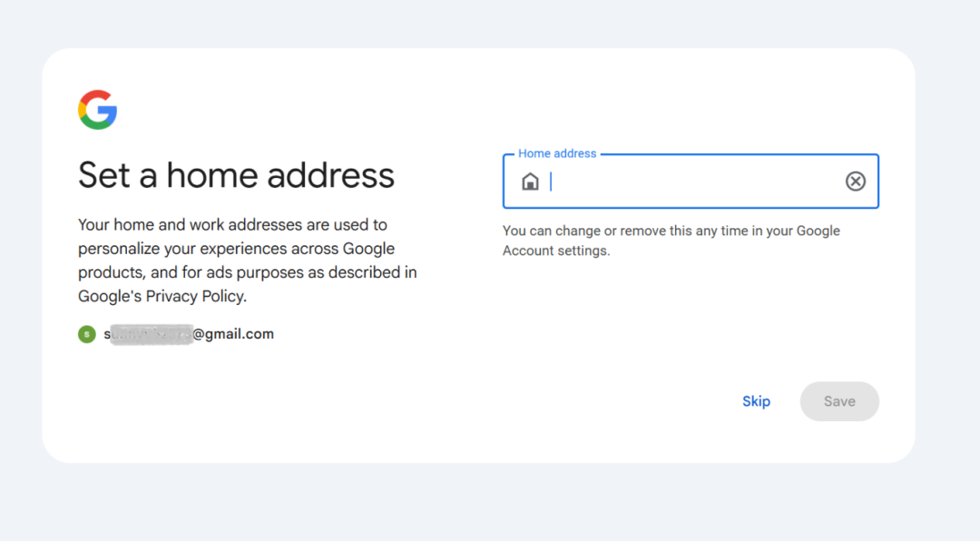
Task: Click inside the outlined address box
Action: point(690,181)
